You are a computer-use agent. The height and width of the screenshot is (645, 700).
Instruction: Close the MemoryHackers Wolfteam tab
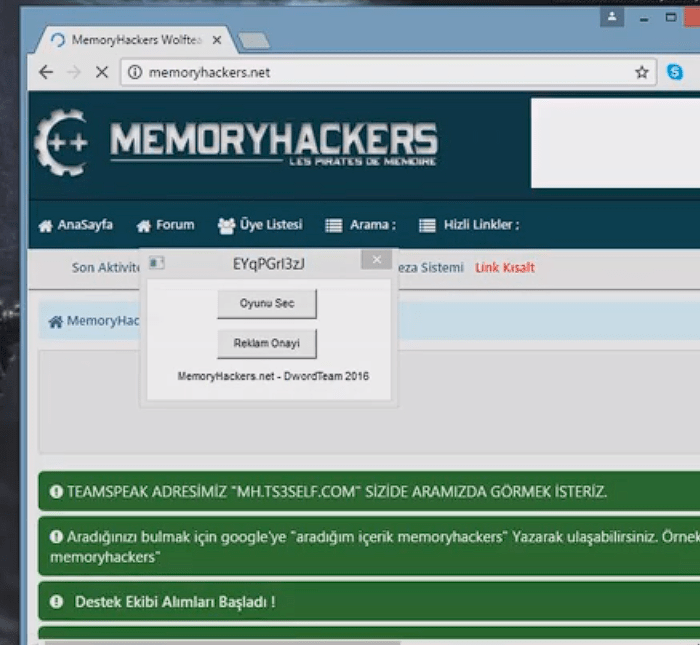point(217,40)
